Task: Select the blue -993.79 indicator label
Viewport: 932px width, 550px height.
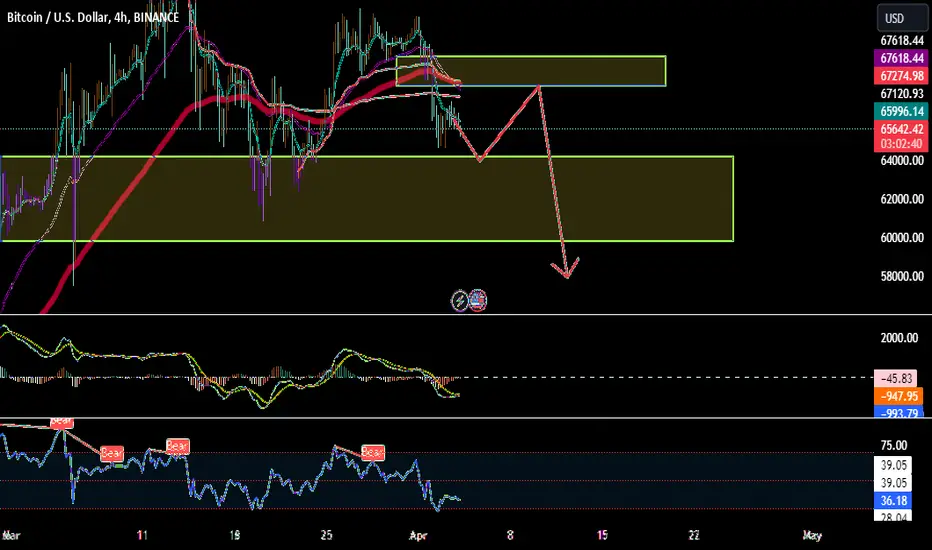Action: coord(898,412)
